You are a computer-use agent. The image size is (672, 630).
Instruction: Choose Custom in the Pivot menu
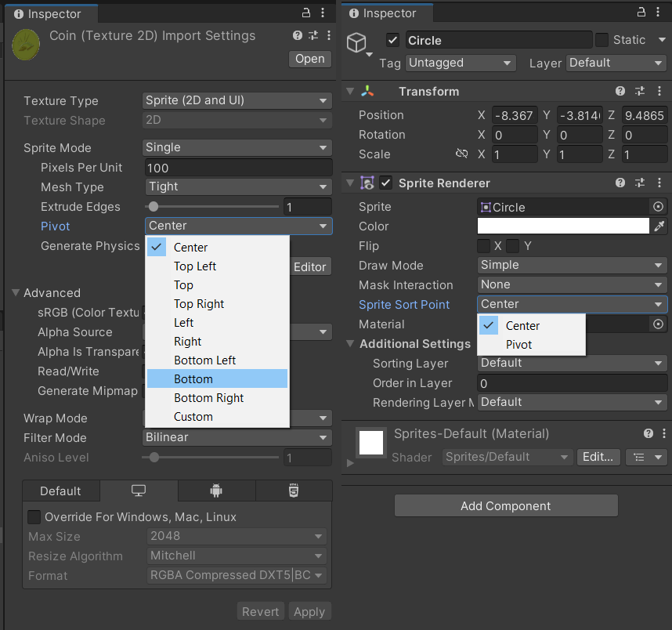tap(217, 416)
